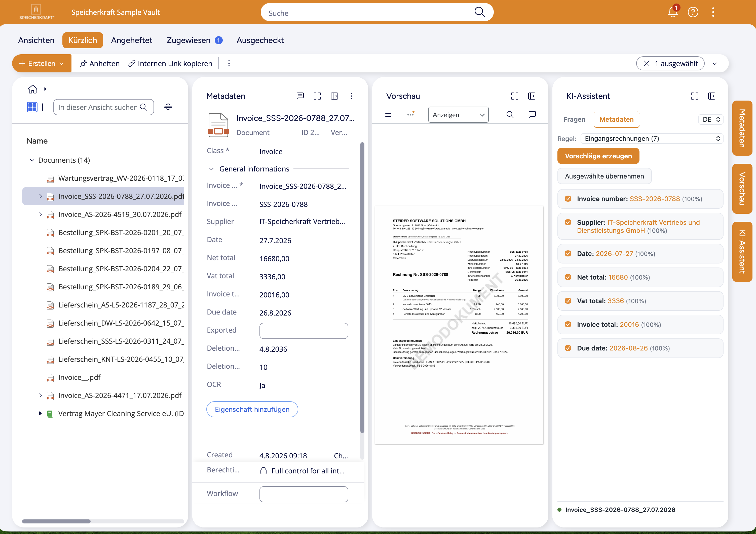Collapse the Documents (14) group
Viewport: 756px width, 534px height.
(32, 160)
